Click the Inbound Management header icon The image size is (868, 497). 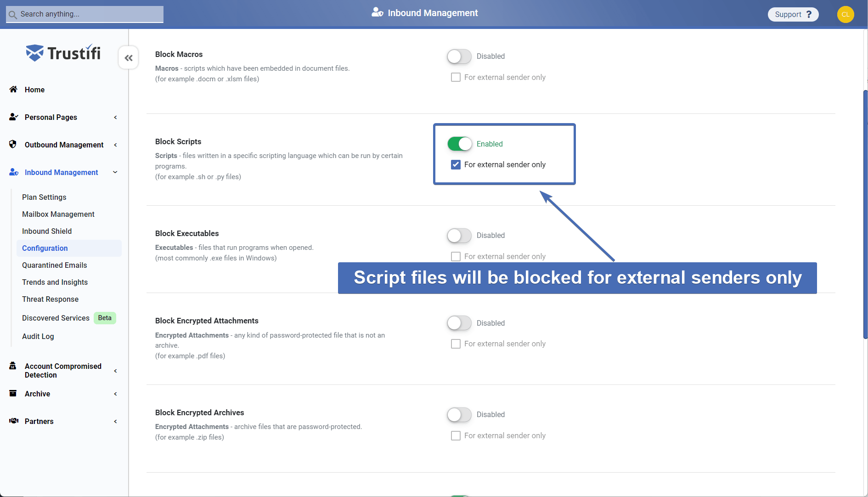click(x=378, y=12)
